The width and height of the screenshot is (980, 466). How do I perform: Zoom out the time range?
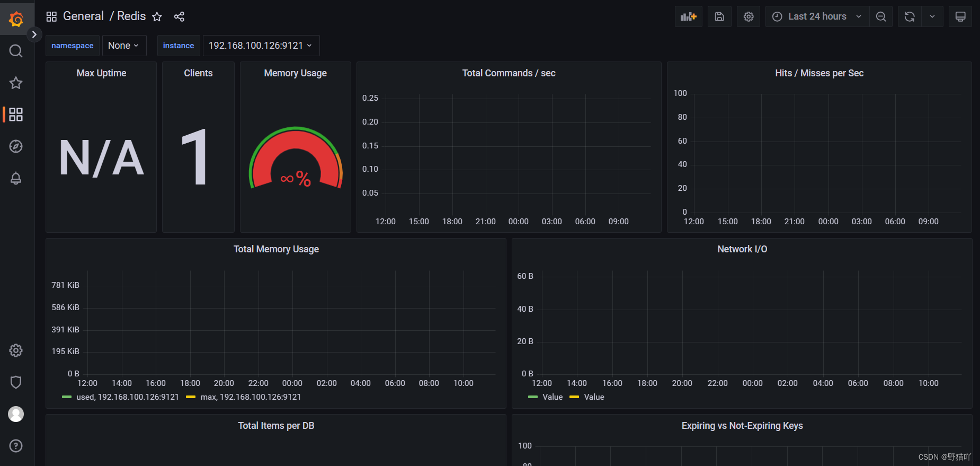coord(881,16)
